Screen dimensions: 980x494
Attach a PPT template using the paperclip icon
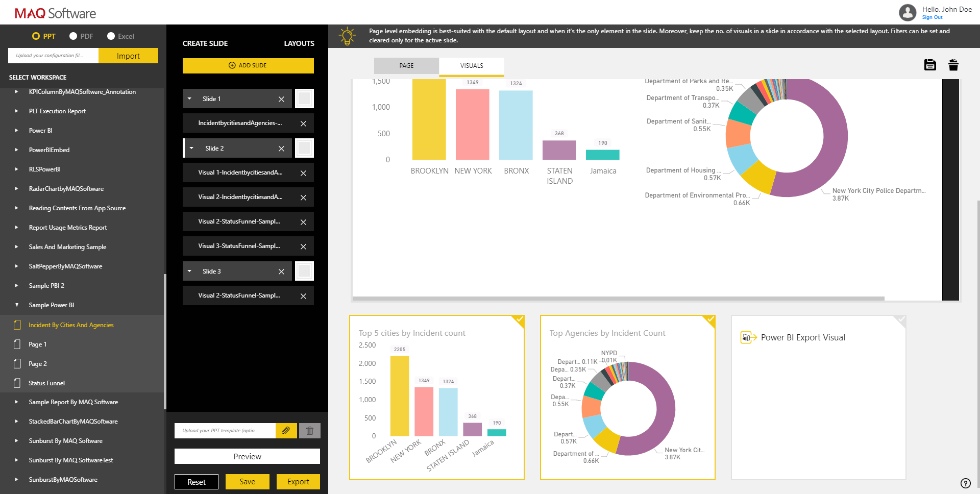tap(286, 430)
